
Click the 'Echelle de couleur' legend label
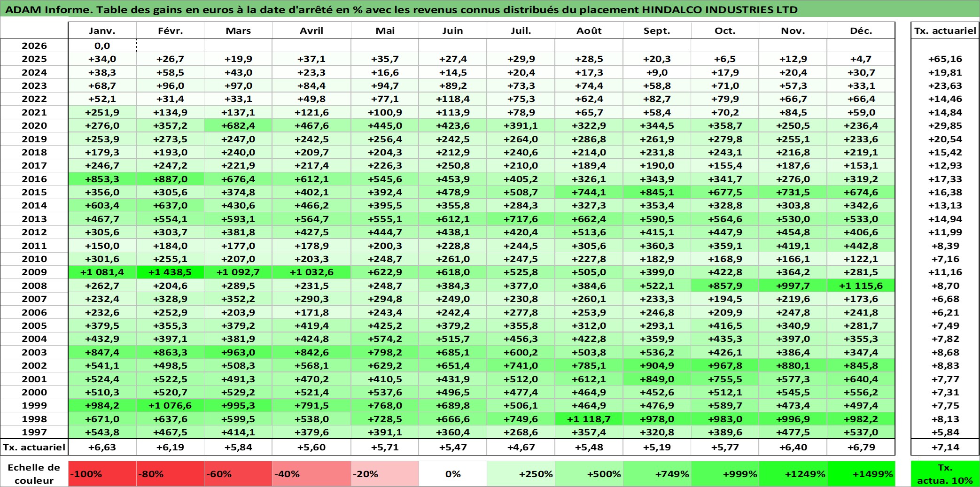[x=34, y=474]
